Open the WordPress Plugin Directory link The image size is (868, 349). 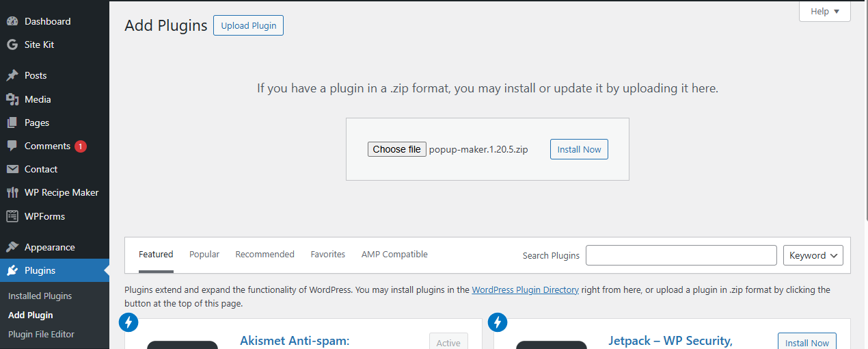[525, 289]
